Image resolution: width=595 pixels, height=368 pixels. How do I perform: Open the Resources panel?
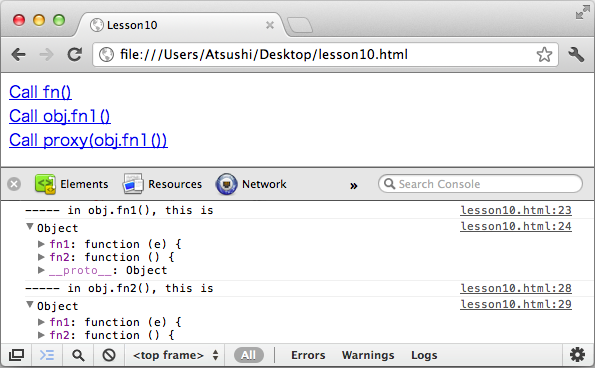click(x=162, y=184)
